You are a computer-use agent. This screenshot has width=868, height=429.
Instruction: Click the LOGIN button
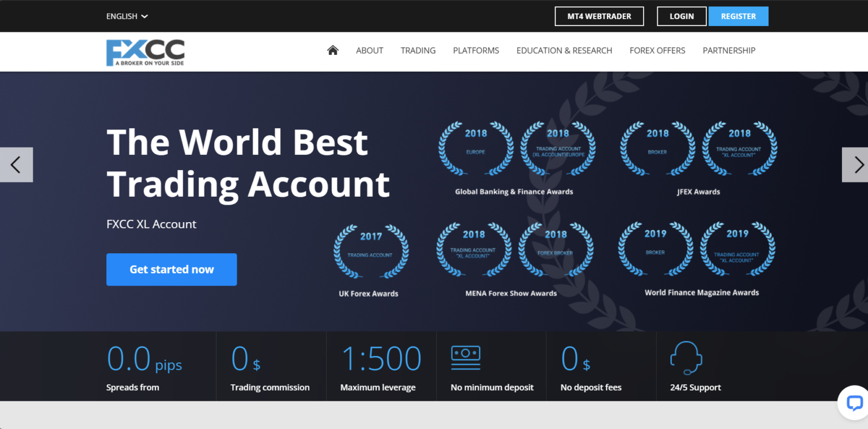point(682,16)
